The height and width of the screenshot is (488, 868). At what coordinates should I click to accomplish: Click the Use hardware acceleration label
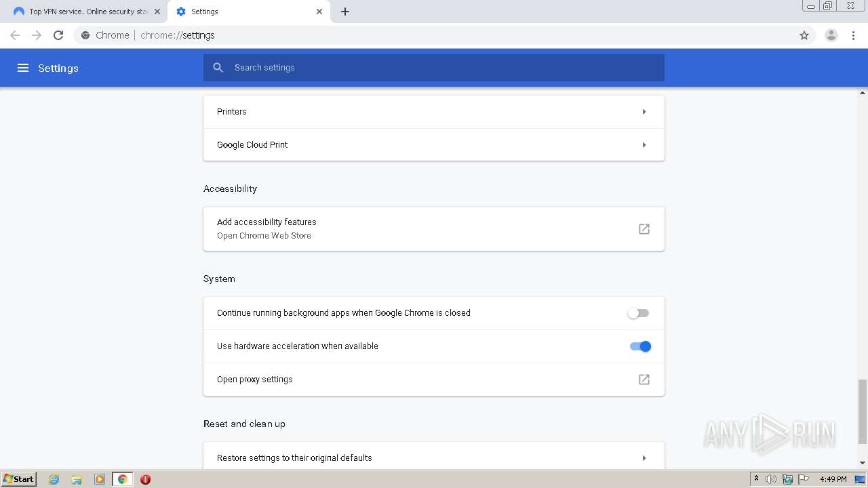point(298,346)
